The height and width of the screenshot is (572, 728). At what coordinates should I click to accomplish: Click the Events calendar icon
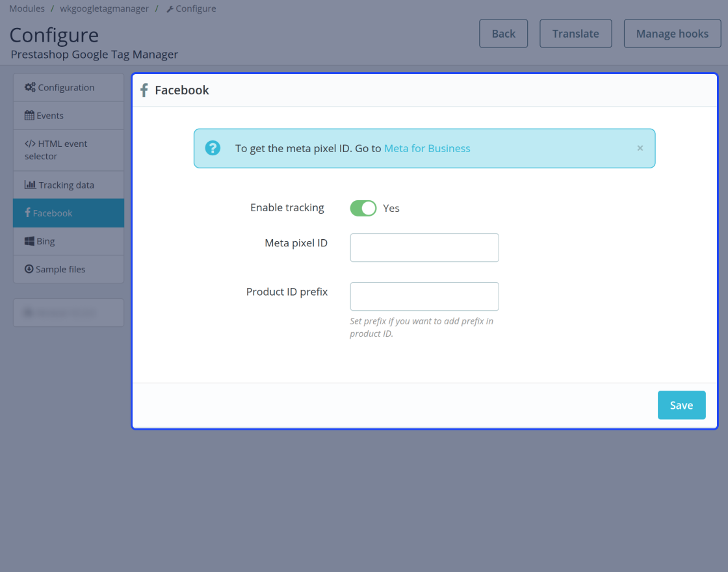coord(29,115)
